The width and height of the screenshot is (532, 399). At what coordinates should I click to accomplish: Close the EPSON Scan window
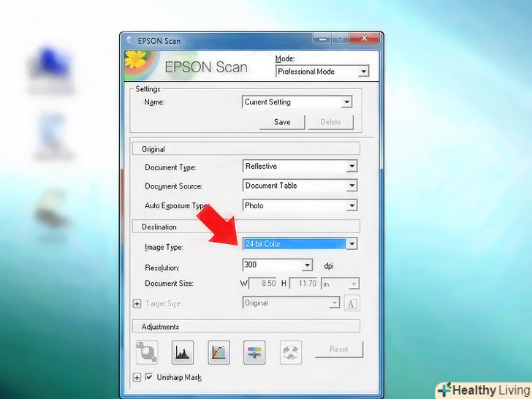click(x=364, y=38)
